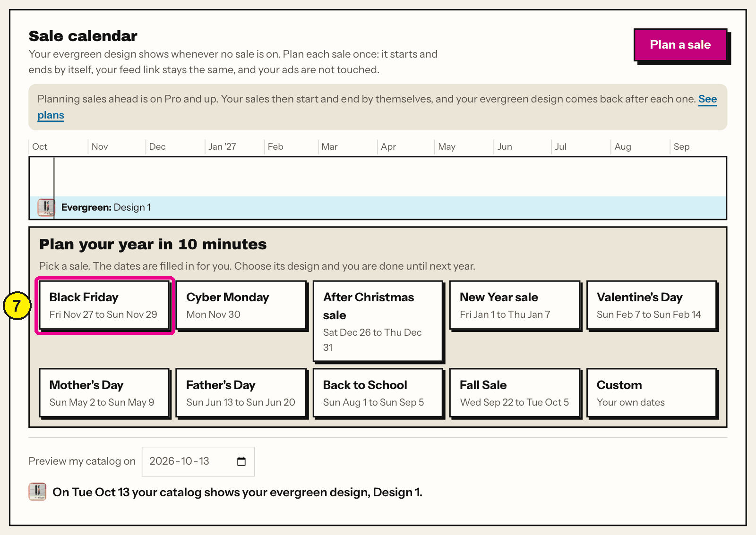Create a Custom sale with own dates
Viewport: 756px width, 535px height.
pos(652,393)
